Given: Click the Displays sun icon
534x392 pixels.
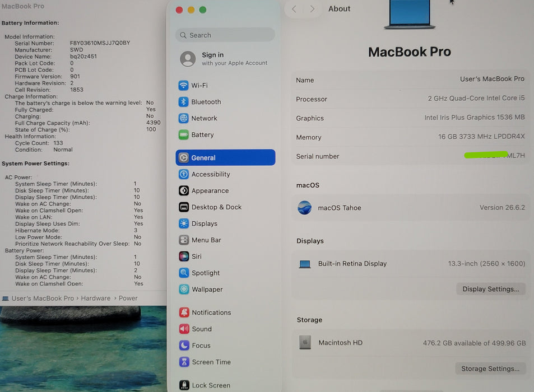Looking at the screenshot, I should pyautogui.click(x=184, y=223).
